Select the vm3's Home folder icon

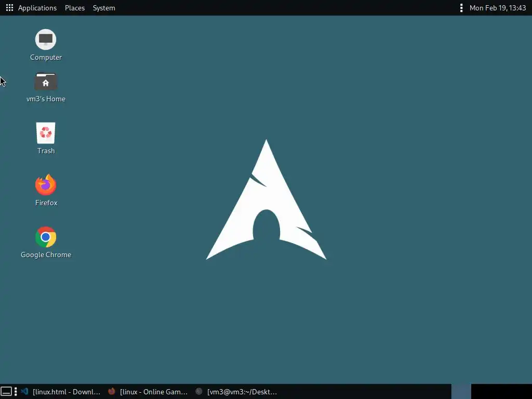46,82
